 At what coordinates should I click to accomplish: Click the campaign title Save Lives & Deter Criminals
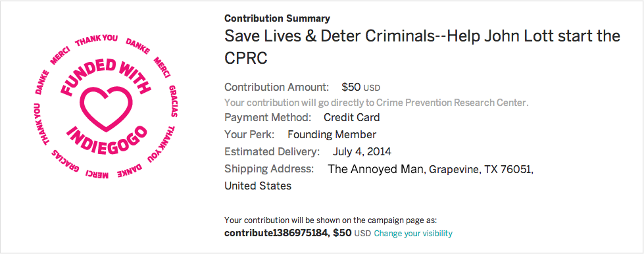[x=422, y=47]
